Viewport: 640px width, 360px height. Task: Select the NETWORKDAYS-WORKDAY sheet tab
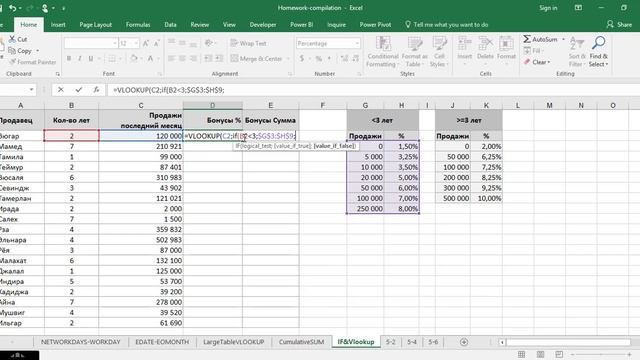80,342
